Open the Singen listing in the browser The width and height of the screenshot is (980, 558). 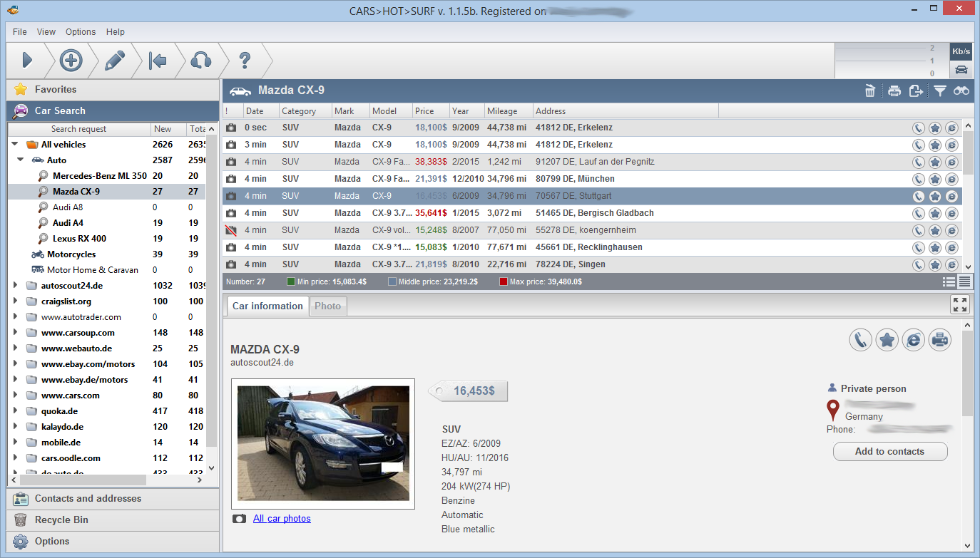click(x=951, y=264)
